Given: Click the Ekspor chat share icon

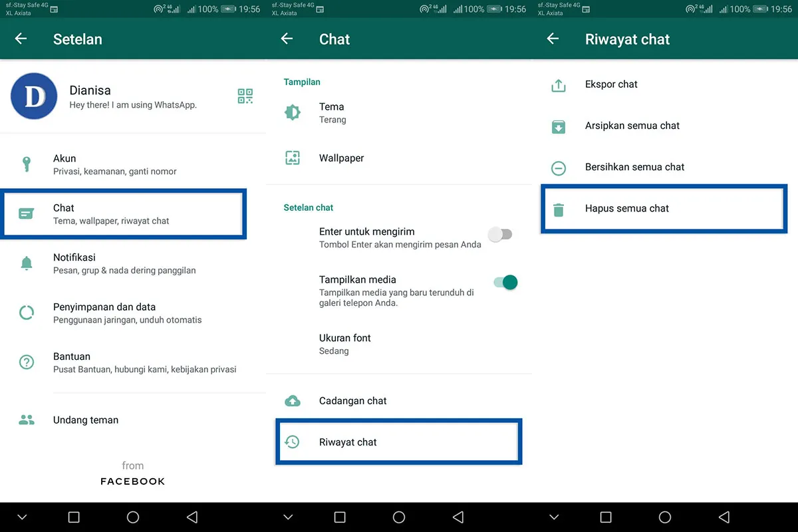Looking at the screenshot, I should [559, 84].
